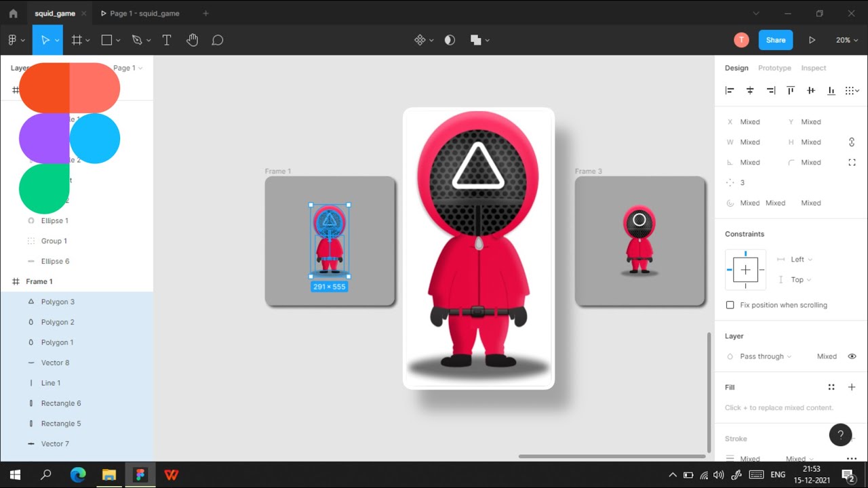Expand the Move tools dropdown arrow

pyautogui.click(x=57, y=40)
